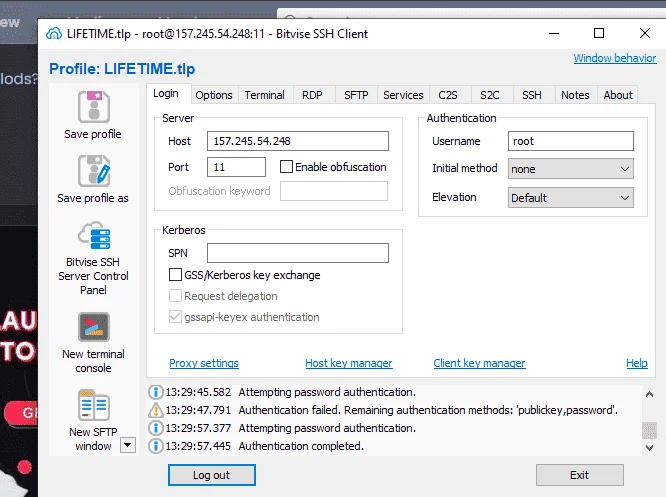Toggle GSS/Kerberos key exchange checkbox

pyautogui.click(x=175, y=274)
